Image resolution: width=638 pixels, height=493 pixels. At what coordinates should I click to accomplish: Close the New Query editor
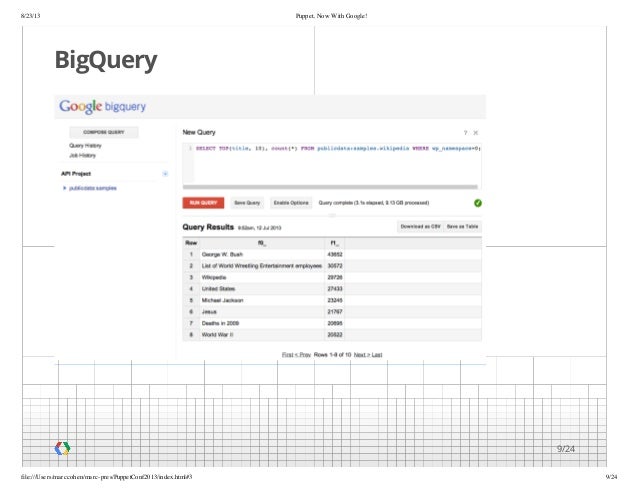point(476,133)
